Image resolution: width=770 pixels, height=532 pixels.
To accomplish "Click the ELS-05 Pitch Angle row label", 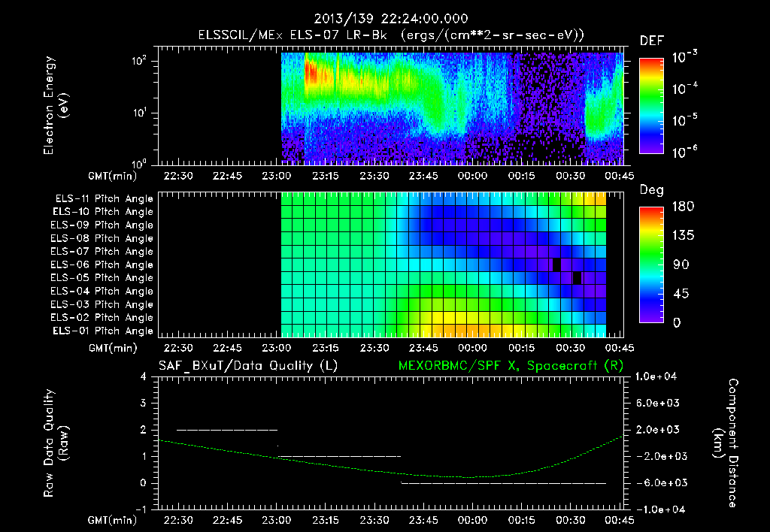I will pos(102,278).
